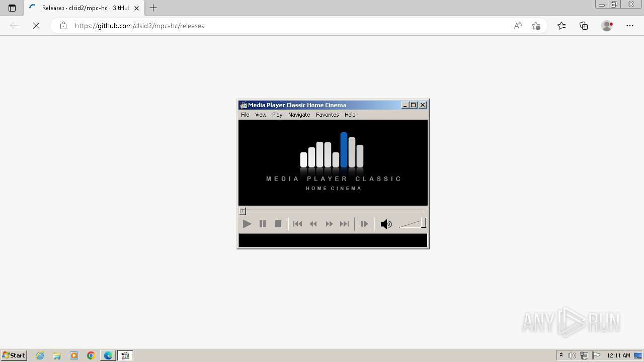Open network tray icon
Viewport: 644px width, 362px height.
click(x=584, y=355)
